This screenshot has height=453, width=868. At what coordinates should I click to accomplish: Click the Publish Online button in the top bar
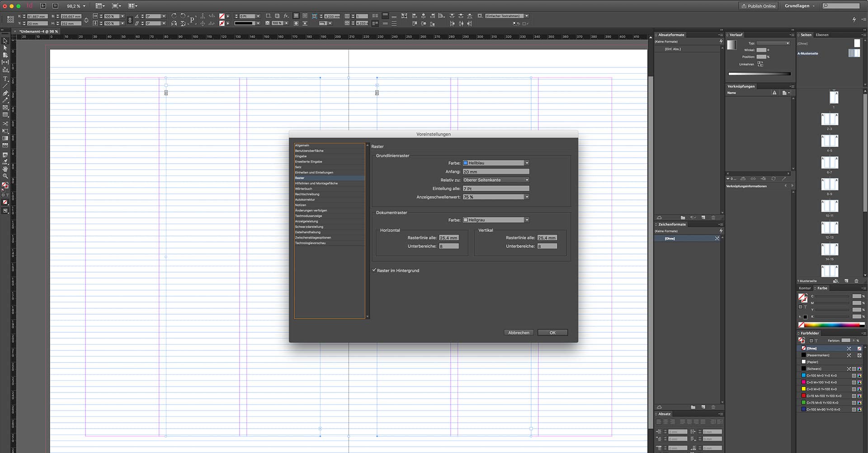coord(759,6)
